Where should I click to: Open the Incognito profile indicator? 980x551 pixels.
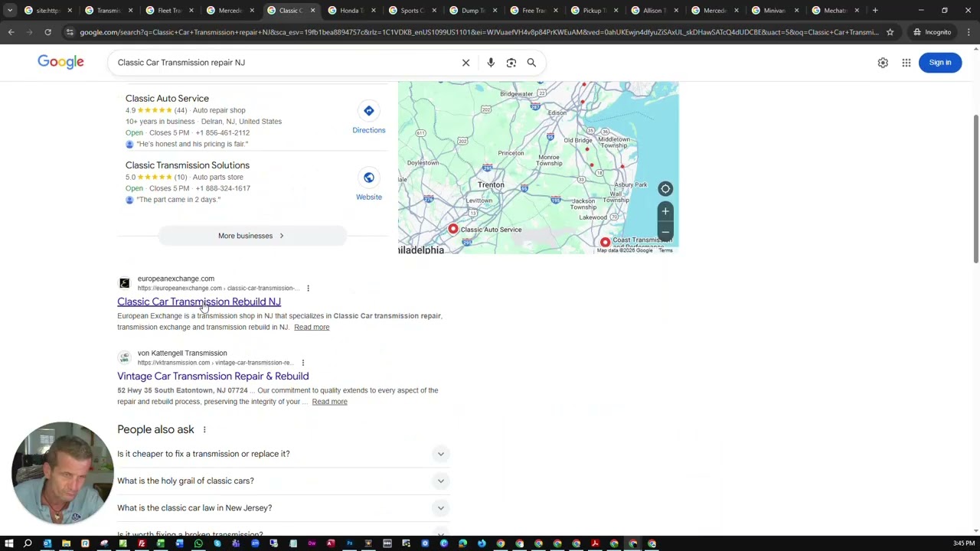[x=932, y=32]
